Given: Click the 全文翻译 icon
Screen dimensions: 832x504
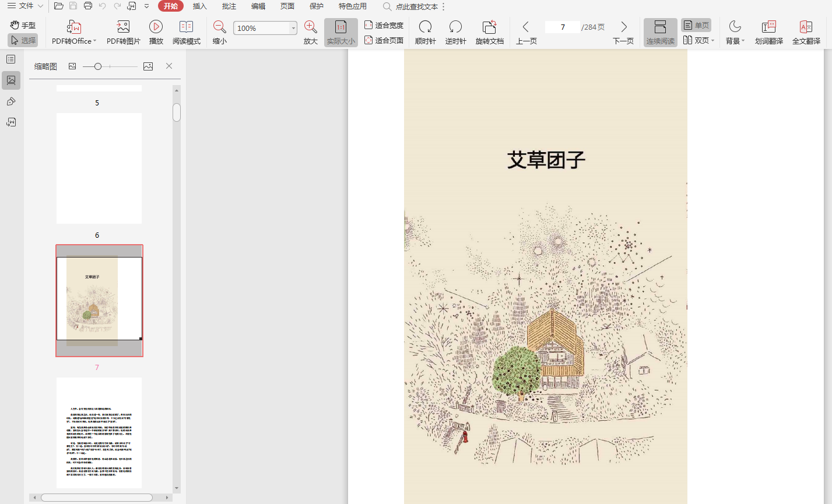Looking at the screenshot, I should [x=806, y=27].
